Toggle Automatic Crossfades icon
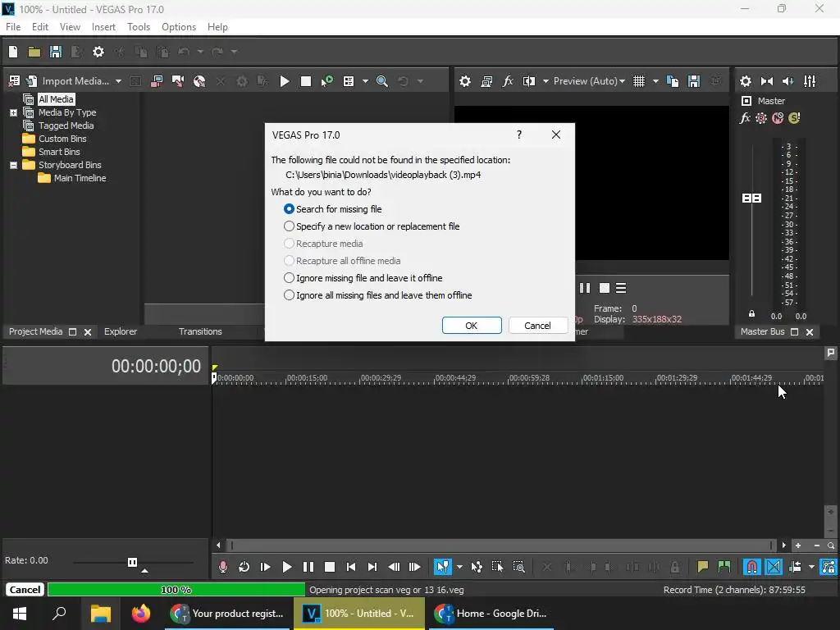This screenshot has width=840, height=630. (x=773, y=567)
